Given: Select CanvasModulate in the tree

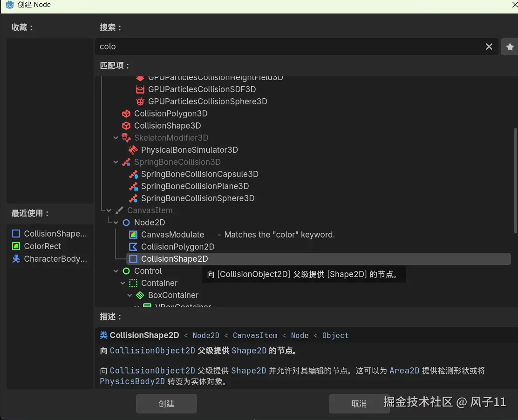Looking at the screenshot, I should (x=172, y=235).
